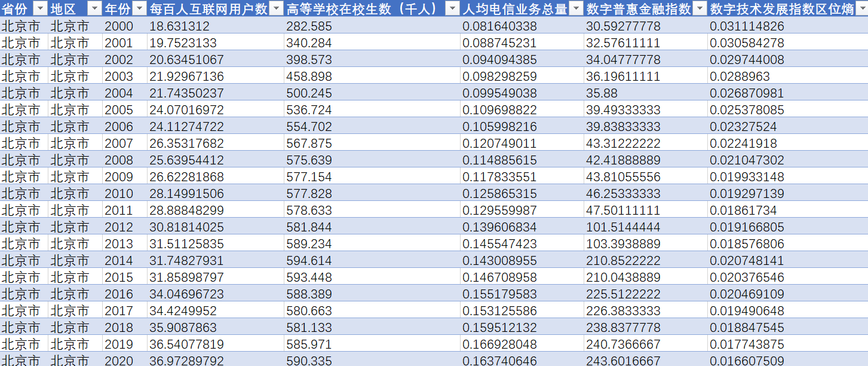
Task: Open the 地区 column filter dropdown
Action: [94, 8]
